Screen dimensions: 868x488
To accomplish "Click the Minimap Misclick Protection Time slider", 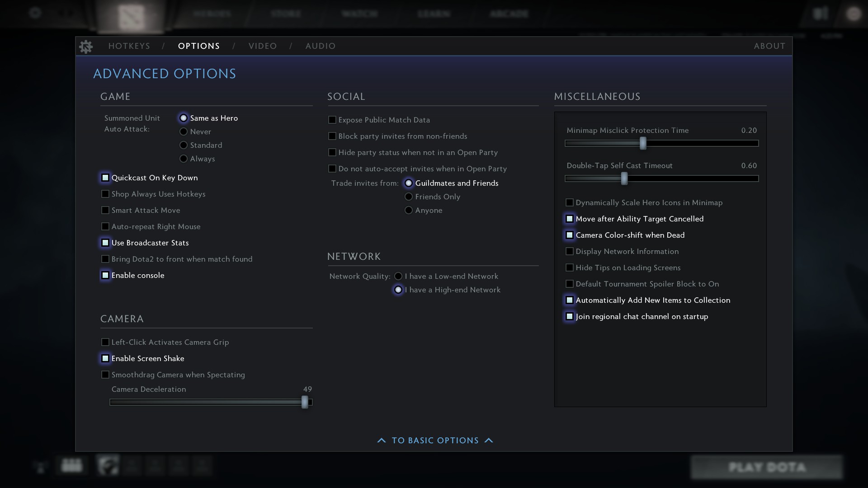I will point(643,144).
